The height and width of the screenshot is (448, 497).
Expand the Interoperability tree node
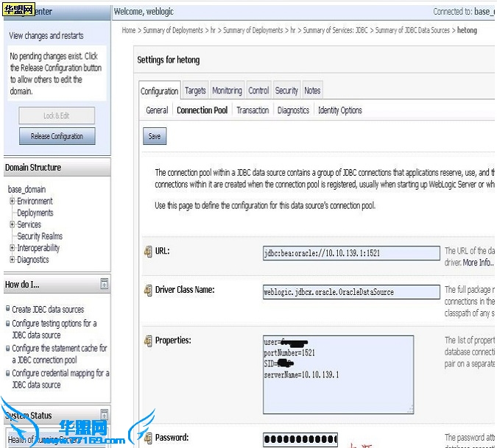click(x=13, y=249)
